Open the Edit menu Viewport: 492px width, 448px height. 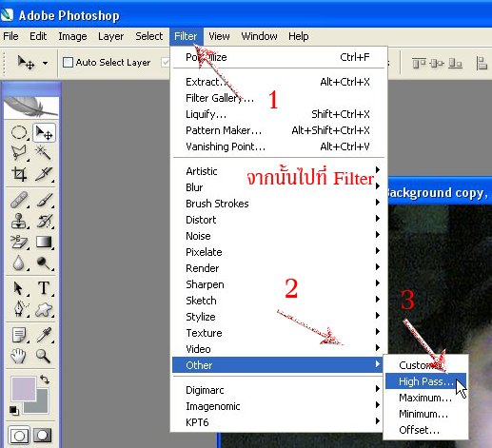click(38, 36)
